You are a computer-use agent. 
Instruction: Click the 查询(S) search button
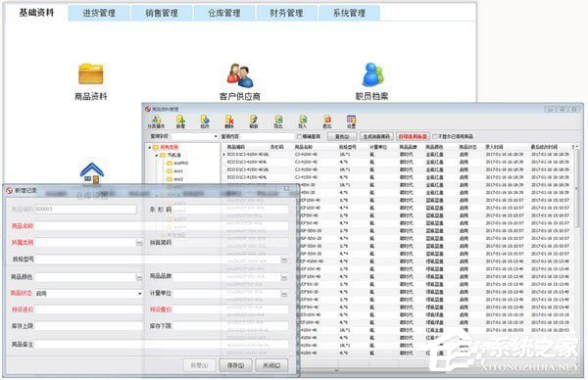point(342,136)
